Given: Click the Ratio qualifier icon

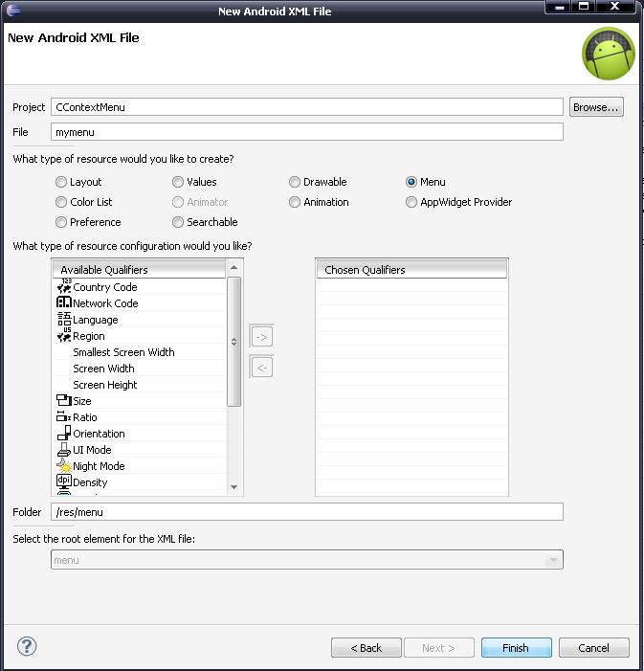Looking at the screenshot, I should [x=64, y=416].
